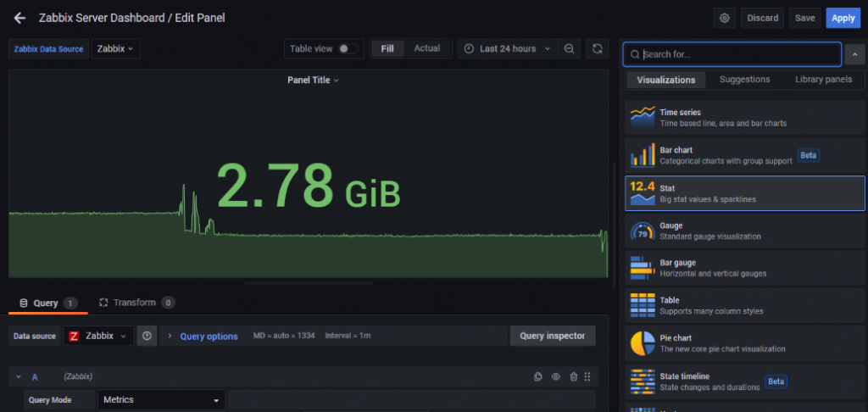This screenshot has height=412, width=868.
Task: Click the Stat visualization icon
Action: pos(643,193)
